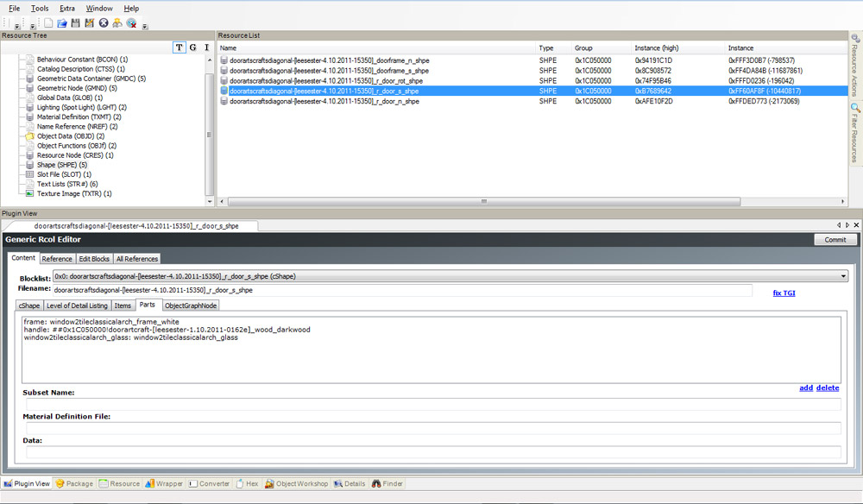Open the Extra menu
863x504 pixels.
(x=67, y=8)
